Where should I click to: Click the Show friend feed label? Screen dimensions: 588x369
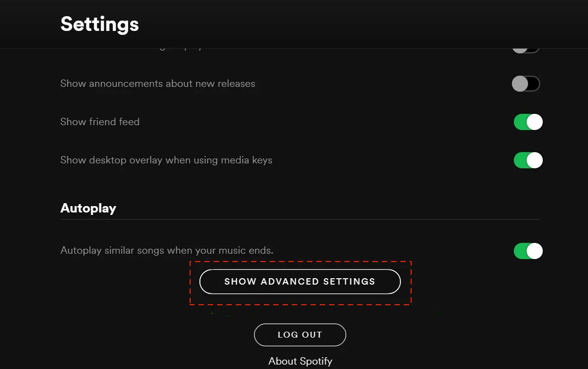tap(100, 122)
